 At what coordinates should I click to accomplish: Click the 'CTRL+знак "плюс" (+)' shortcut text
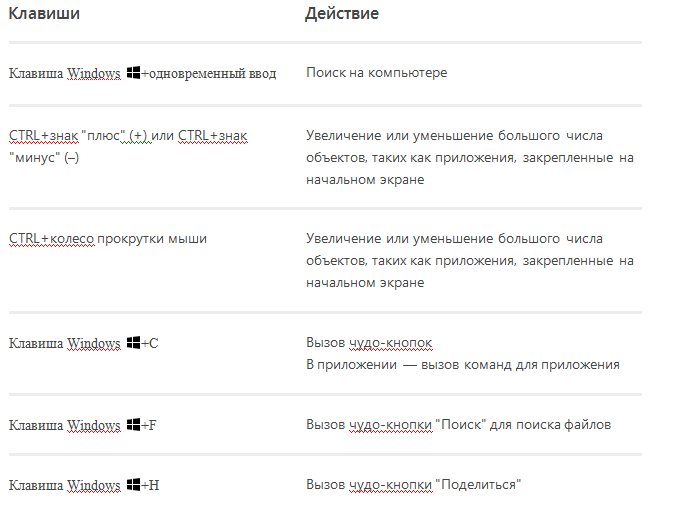78,135
